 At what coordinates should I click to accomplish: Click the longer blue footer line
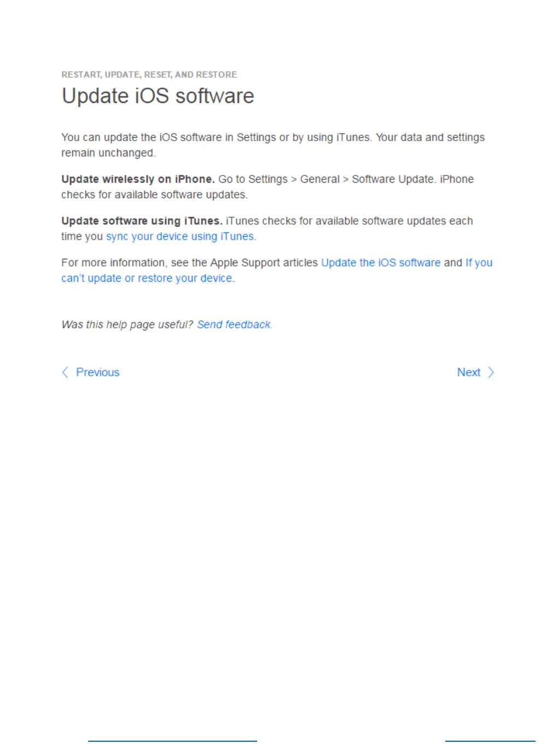pos(172,741)
